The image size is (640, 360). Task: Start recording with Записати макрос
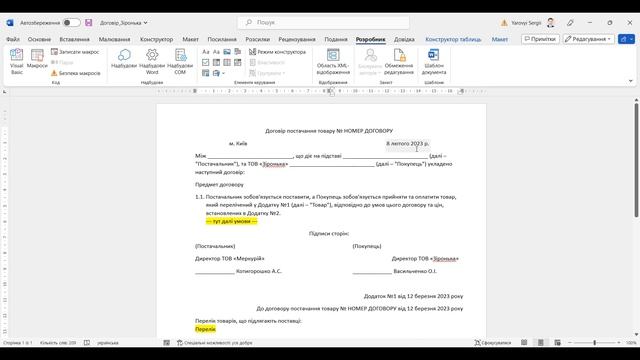pyautogui.click(x=75, y=52)
